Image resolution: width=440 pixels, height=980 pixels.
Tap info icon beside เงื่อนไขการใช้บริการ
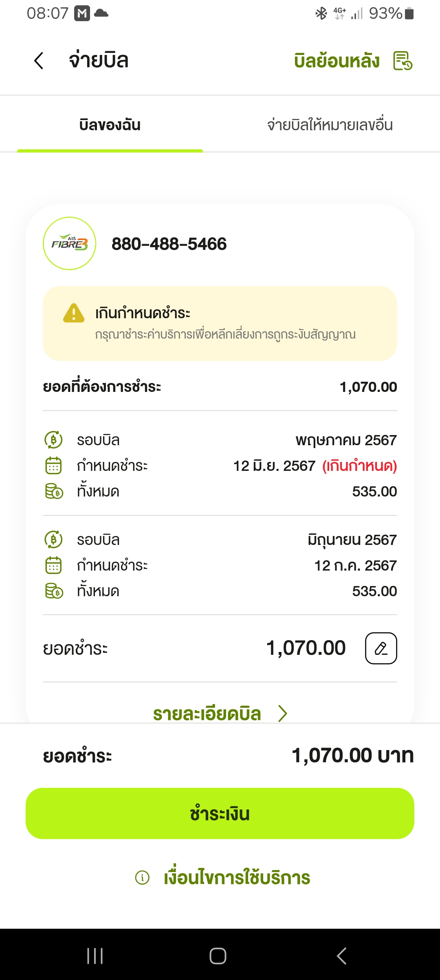pos(142,877)
